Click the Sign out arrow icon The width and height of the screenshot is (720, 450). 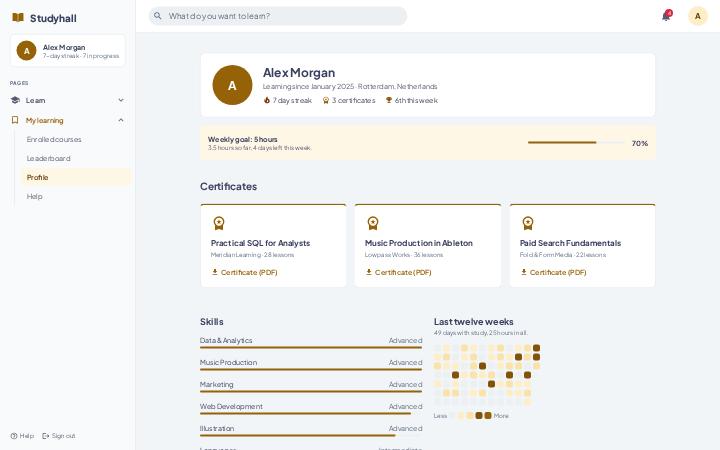click(45, 436)
